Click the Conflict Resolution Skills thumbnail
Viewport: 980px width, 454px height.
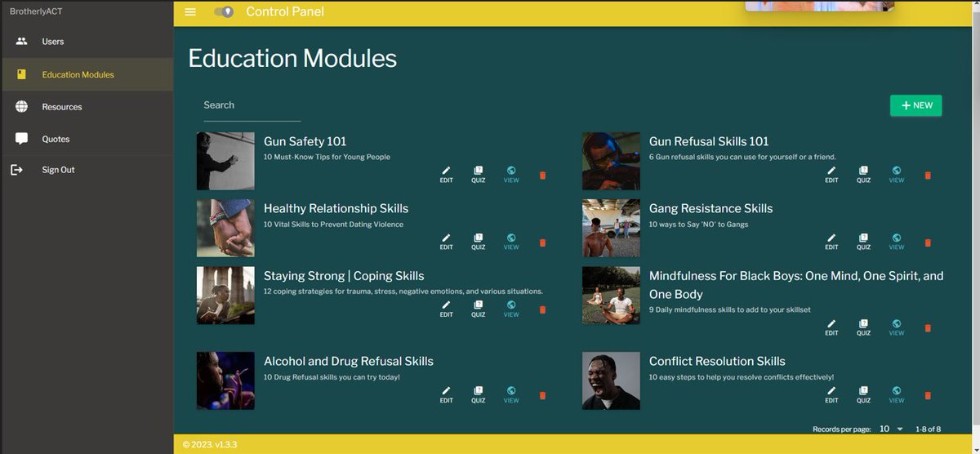click(611, 381)
